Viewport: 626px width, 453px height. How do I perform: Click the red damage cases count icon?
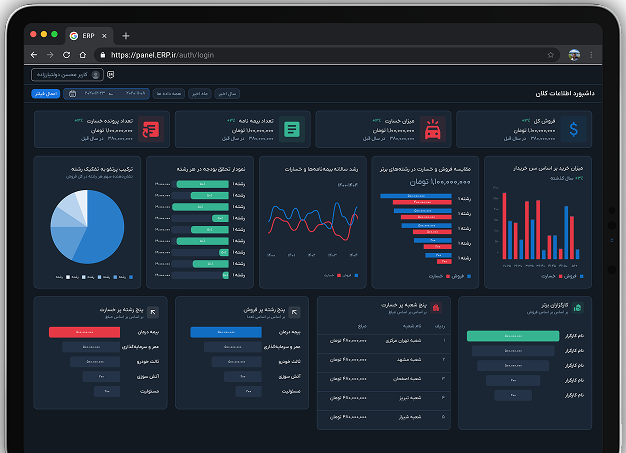pos(151,129)
